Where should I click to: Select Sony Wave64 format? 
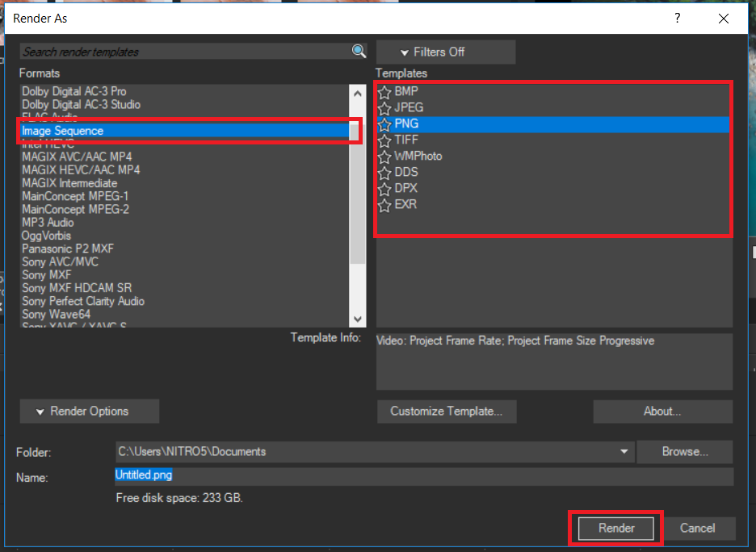click(185, 315)
